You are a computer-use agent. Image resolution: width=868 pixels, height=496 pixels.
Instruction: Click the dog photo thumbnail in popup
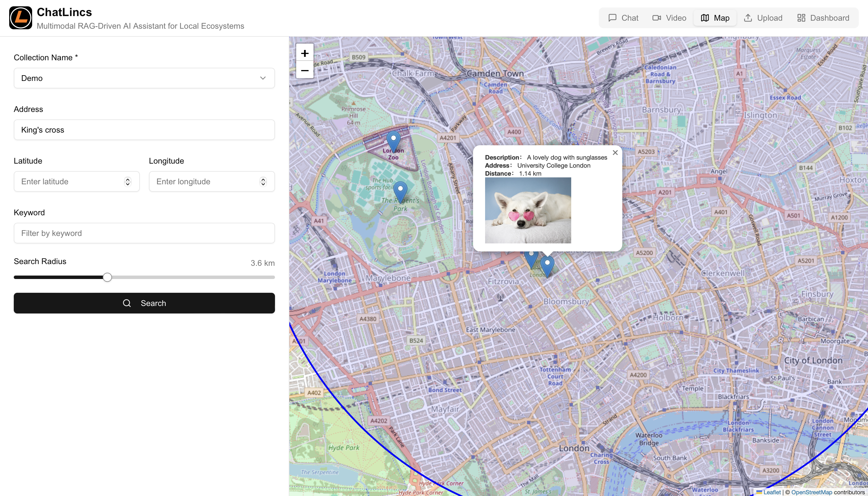(528, 210)
